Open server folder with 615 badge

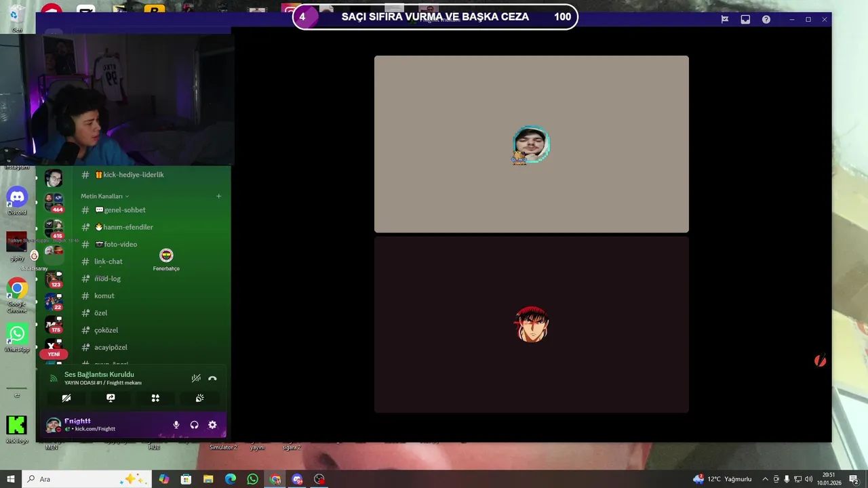click(x=54, y=228)
